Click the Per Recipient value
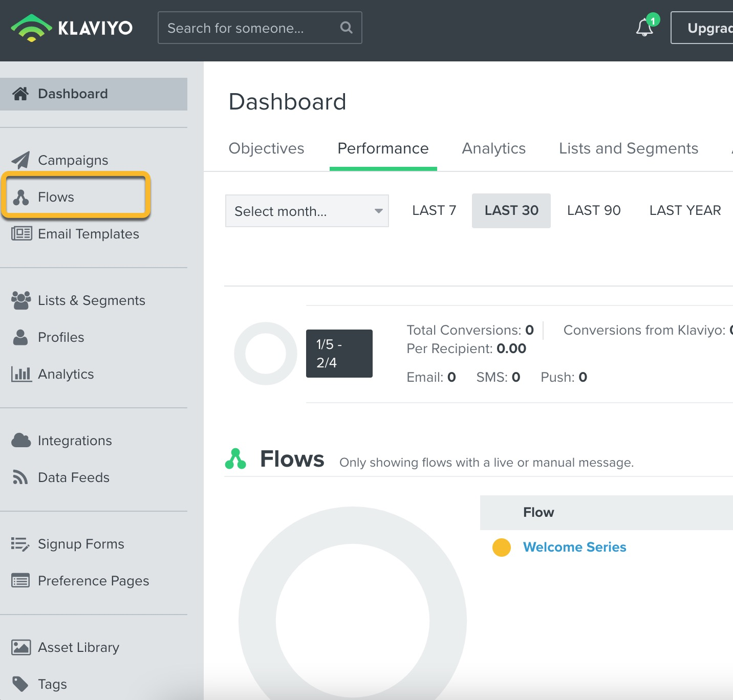The width and height of the screenshot is (733, 700). 511,348
